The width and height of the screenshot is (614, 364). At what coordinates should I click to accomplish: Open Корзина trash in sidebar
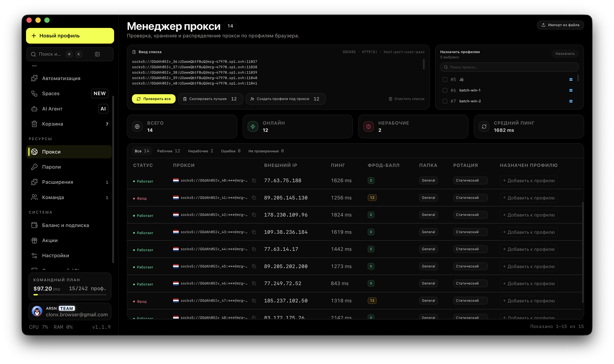(70, 124)
